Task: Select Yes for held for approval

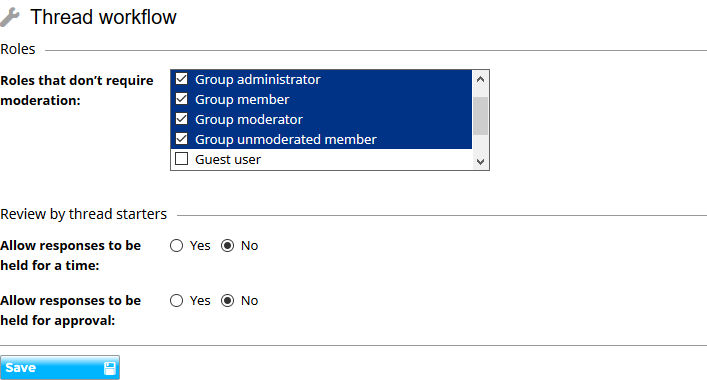Action: [x=176, y=301]
